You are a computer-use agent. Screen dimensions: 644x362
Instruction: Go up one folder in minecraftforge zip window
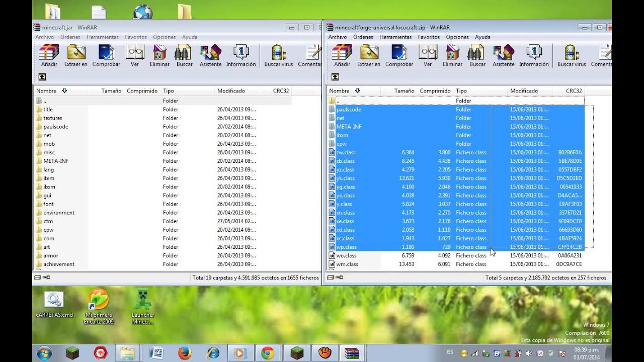click(335, 77)
